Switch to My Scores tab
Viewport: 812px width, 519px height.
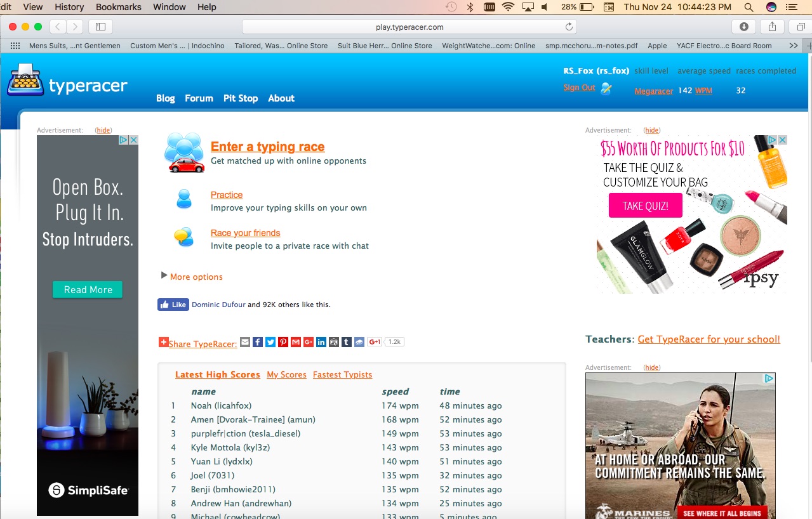coord(286,374)
